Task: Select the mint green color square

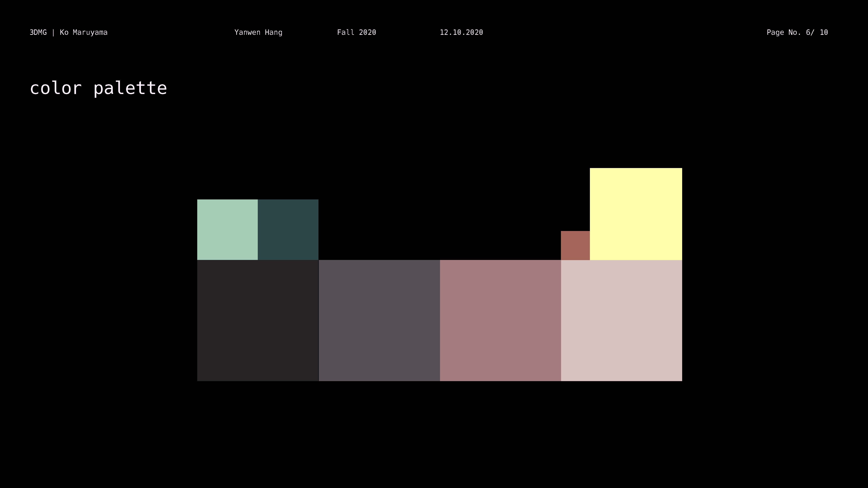Action: click(227, 229)
